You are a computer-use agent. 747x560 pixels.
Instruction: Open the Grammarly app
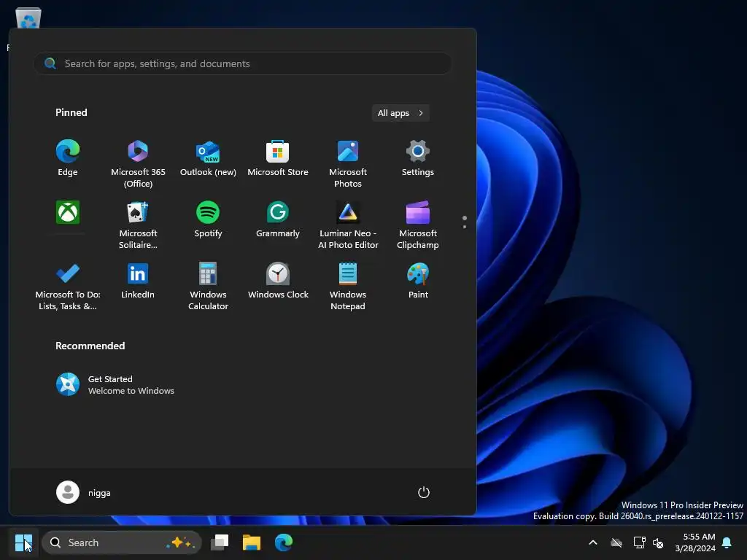tap(278, 220)
